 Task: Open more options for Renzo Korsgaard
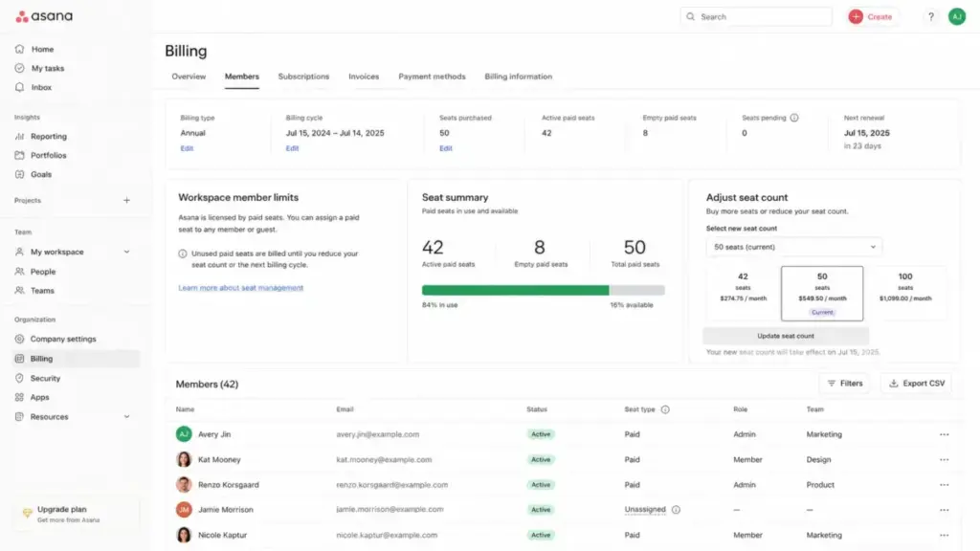(x=944, y=485)
